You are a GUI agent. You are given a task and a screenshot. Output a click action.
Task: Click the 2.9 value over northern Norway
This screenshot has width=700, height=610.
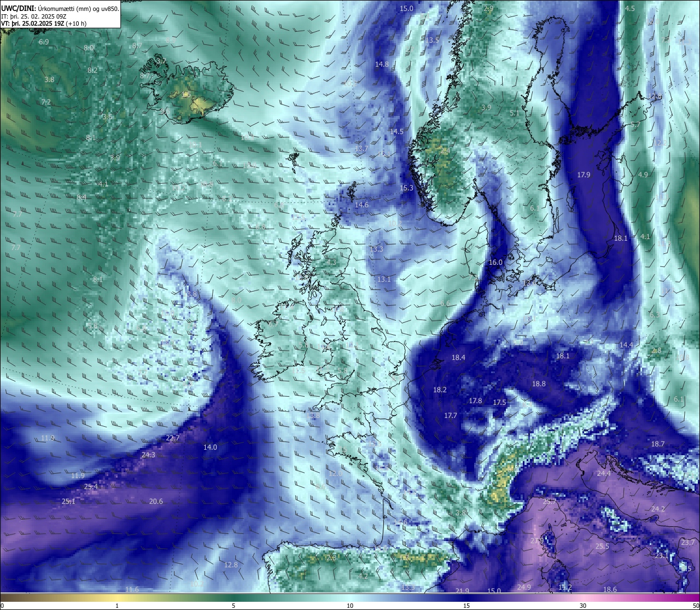[488, 9]
